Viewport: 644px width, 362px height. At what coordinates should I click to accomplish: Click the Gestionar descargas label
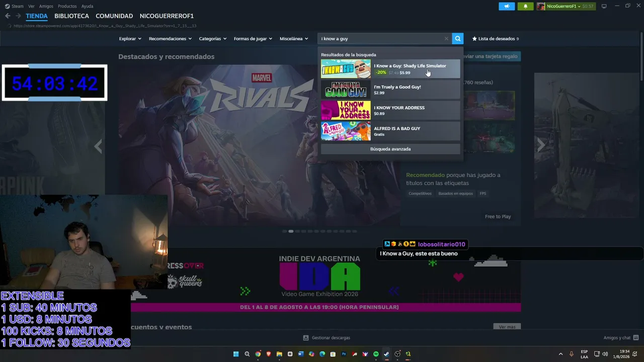click(x=331, y=338)
